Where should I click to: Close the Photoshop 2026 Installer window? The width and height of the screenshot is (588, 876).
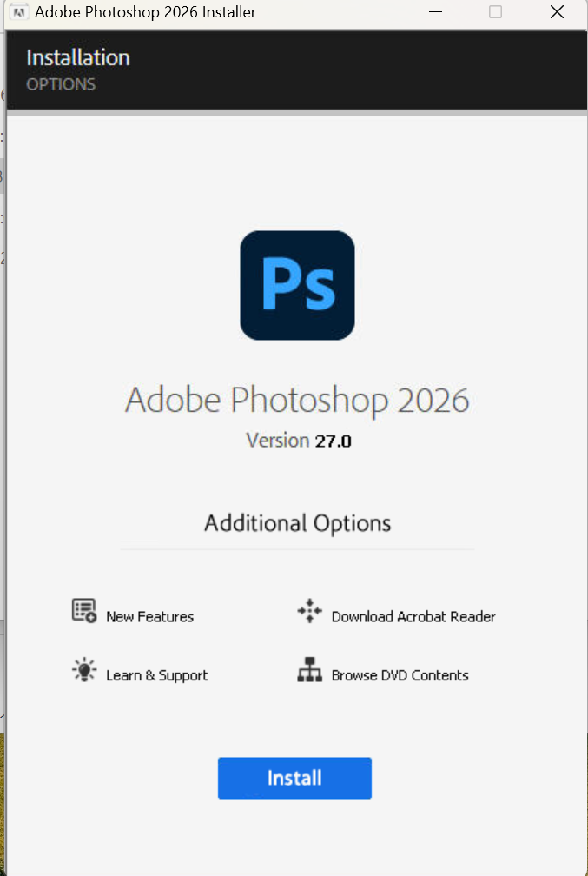tap(557, 12)
